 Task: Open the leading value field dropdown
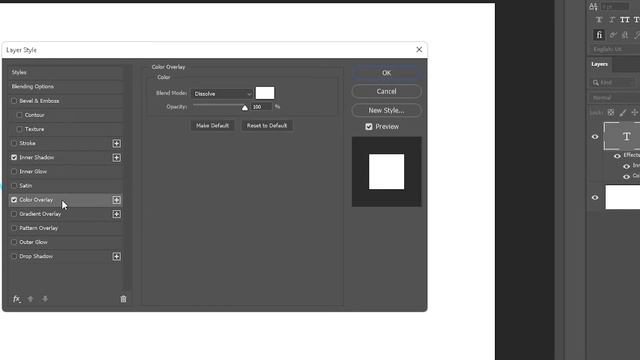(614, 6)
